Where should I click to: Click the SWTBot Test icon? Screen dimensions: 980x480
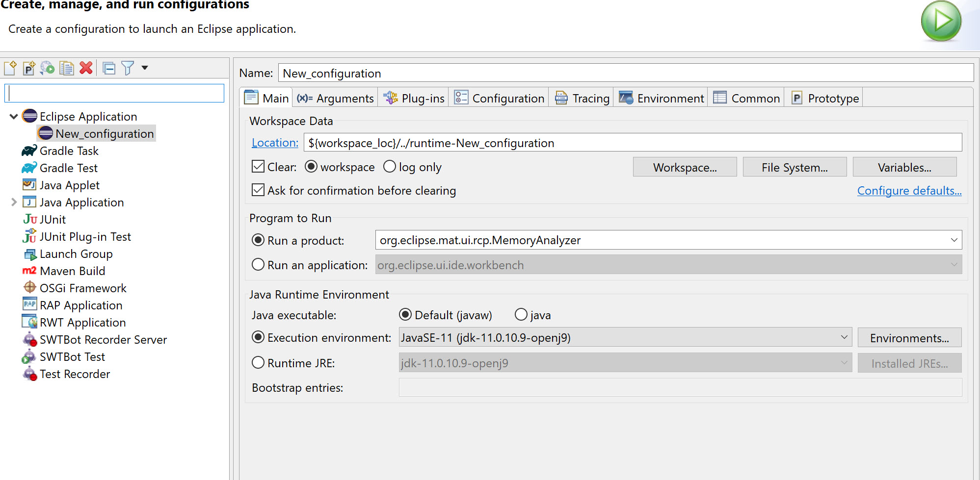point(29,356)
